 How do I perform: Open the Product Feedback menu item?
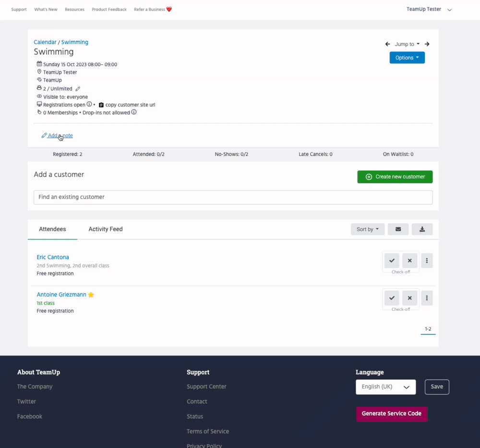click(x=109, y=9)
